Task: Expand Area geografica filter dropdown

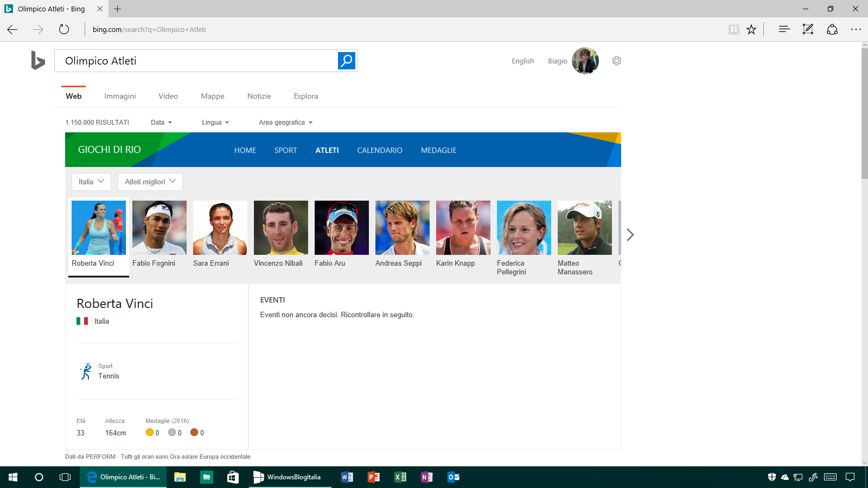Action: pos(286,123)
